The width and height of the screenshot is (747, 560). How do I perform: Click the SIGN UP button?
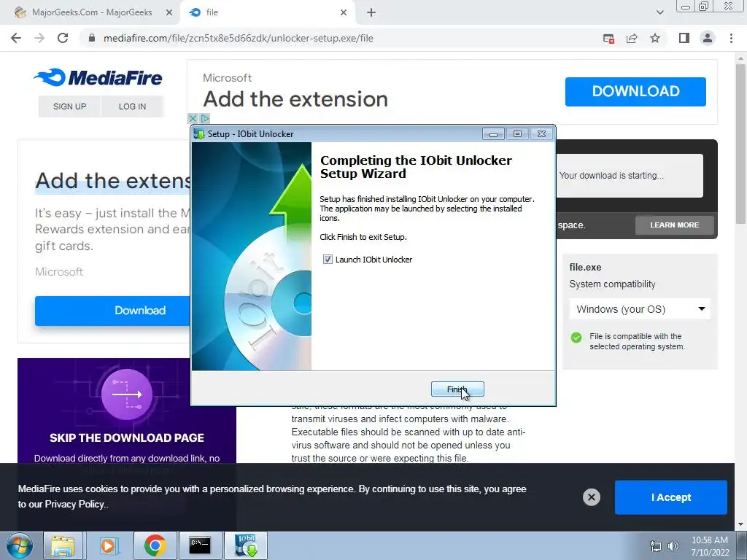(69, 106)
